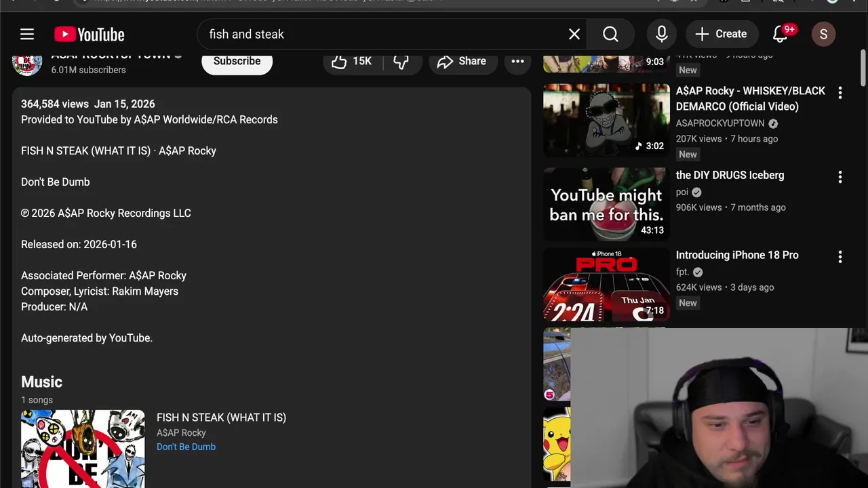Open options for Introducing iPhone 18 Pro video
The height and width of the screenshot is (488, 868).
coord(840,257)
